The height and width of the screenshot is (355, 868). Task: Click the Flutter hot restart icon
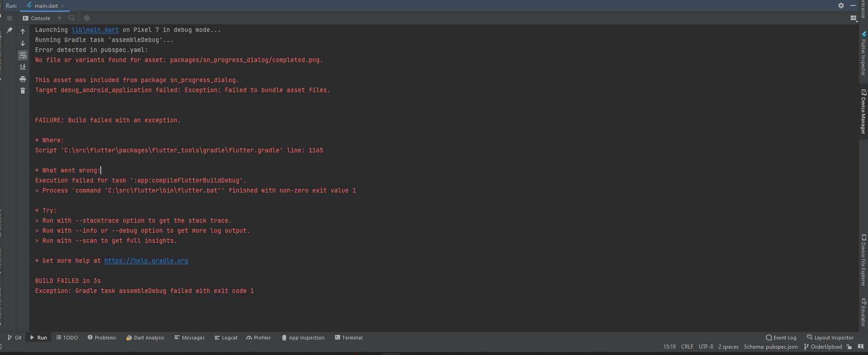[72, 18]
